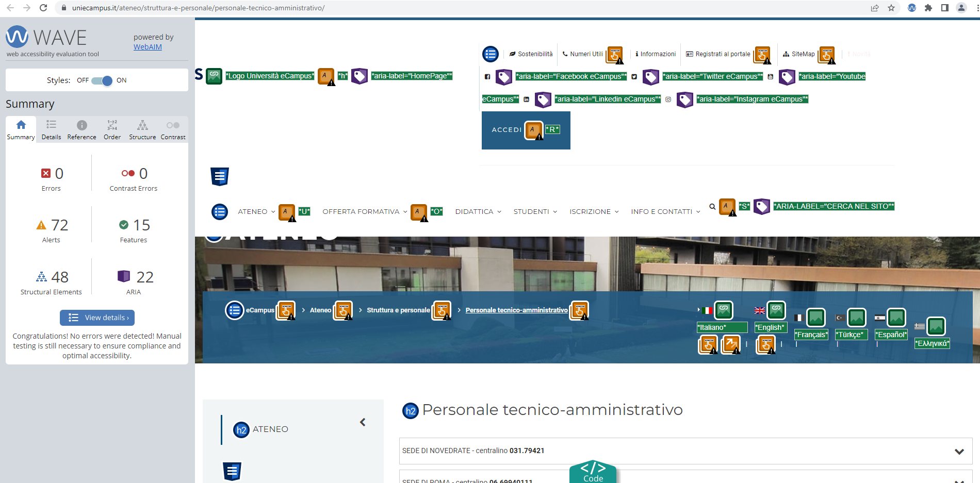The height and width of the screenshot is (483, 980).
Task: Click the View details button
Action: pos(97,318)
